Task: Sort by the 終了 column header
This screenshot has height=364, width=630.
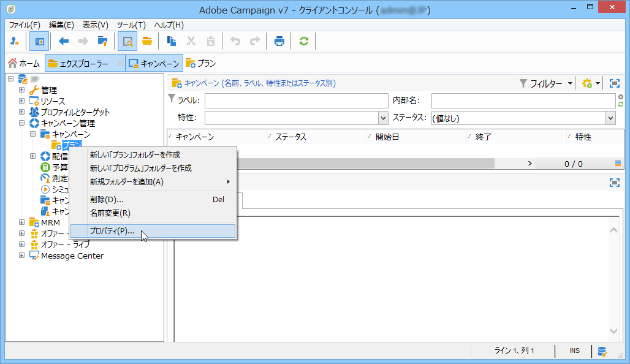Action: pyautogui.click(x=517, y=137)
